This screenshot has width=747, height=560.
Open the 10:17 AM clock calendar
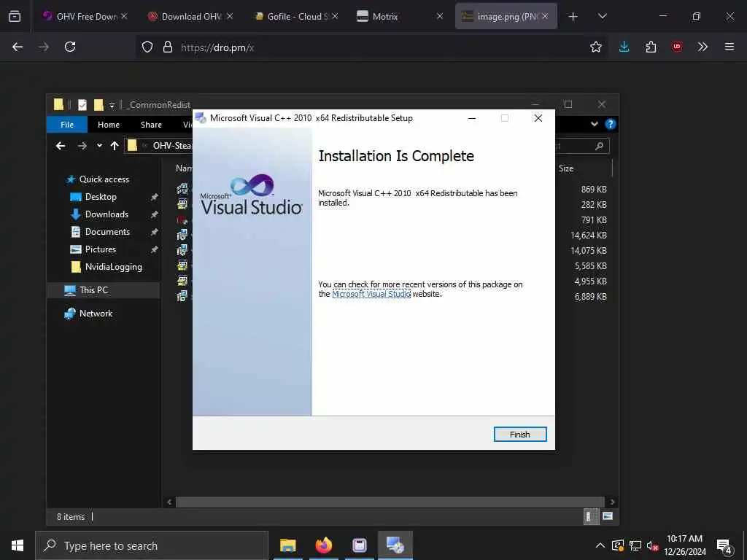point(684,545)
